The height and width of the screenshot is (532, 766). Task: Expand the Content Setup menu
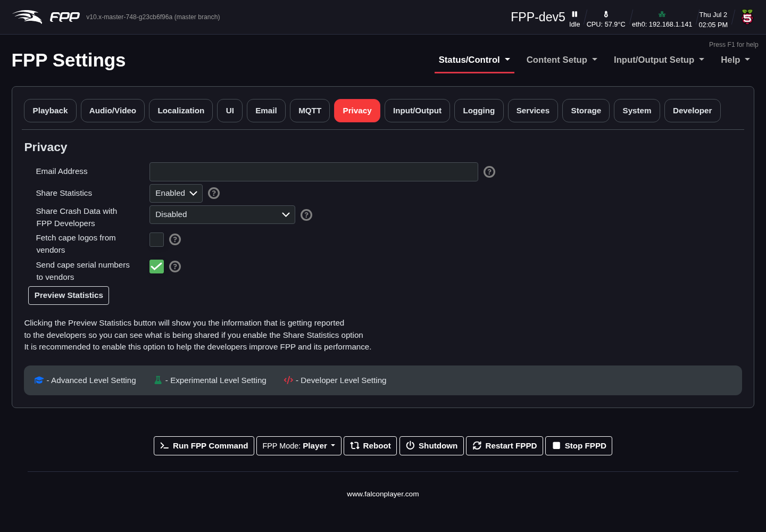[x=562, y=60]
